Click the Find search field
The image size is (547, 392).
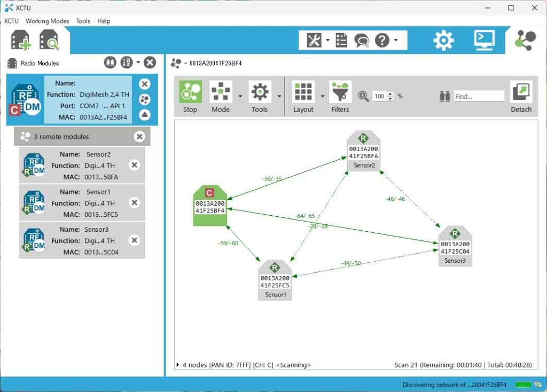(x=479, y=96)
